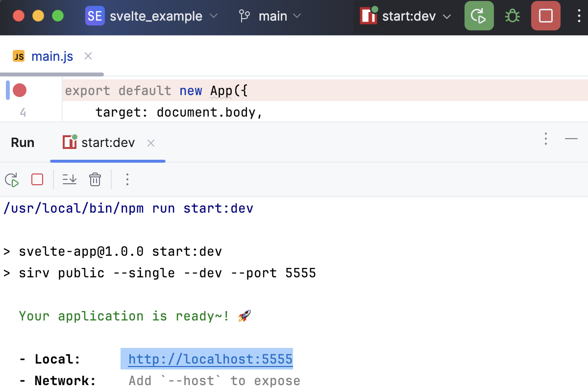The height and width of the screenshot is (392, 588).
Task: Open the Git branch icon next to main
Action: click(244, 16)
